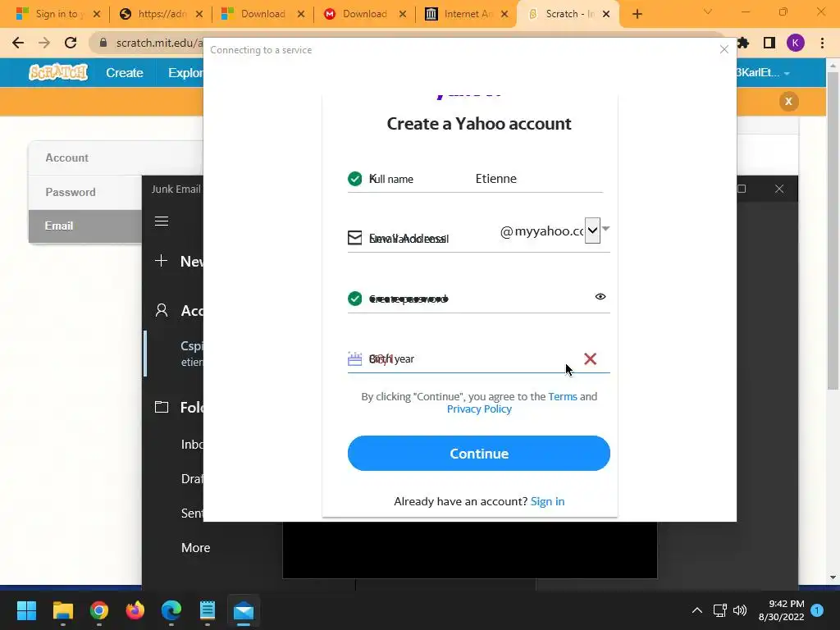840x630 pixels.
Task: Open File Explorer from taskbar
Action: coord(62,610)
